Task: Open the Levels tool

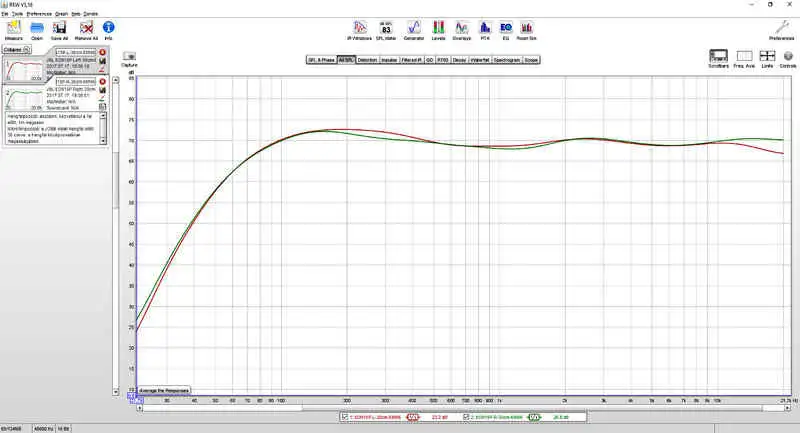Action: [x=438, y=29]
